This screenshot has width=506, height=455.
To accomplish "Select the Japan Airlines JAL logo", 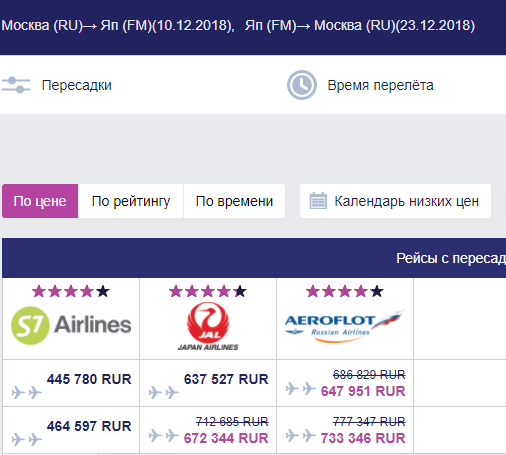I will click(x=208, y=326).
